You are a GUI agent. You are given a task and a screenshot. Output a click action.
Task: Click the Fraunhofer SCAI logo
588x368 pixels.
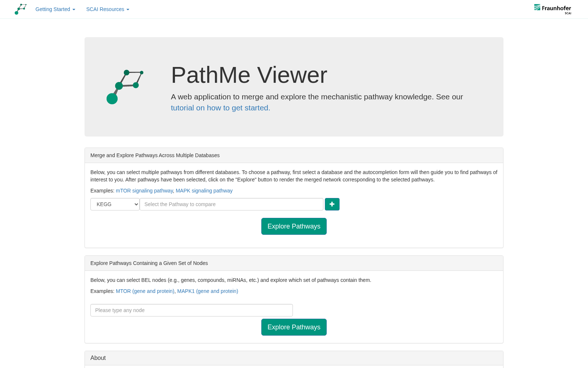coord(553,9)
